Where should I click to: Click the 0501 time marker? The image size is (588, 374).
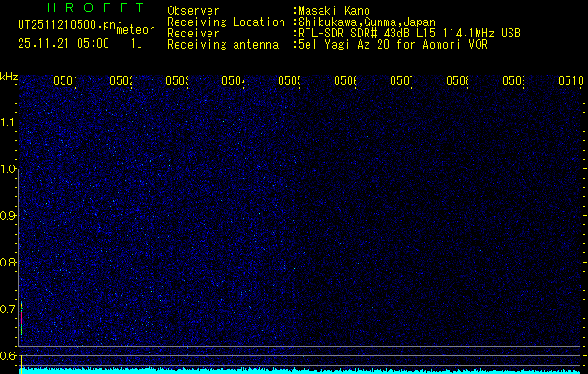tap(65, 80)
